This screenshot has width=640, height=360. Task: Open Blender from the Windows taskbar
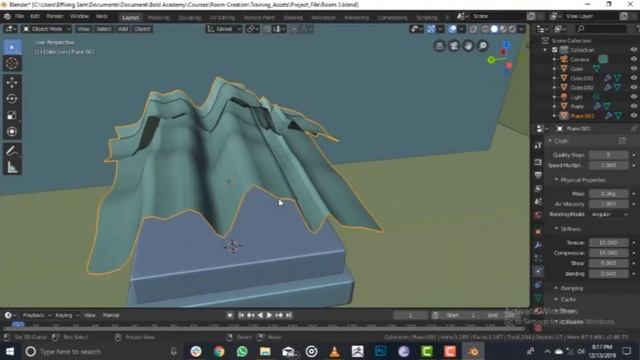pos(473,351)
